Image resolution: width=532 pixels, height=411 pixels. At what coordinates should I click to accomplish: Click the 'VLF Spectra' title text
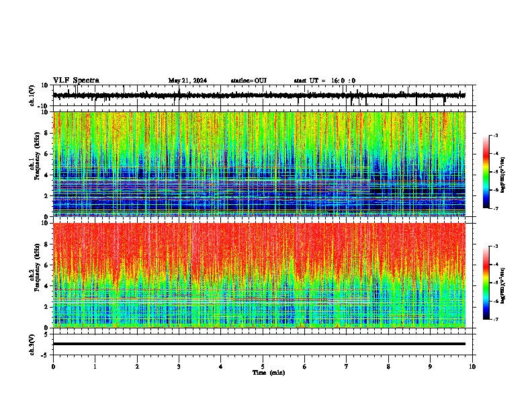(x=76, y=81)
